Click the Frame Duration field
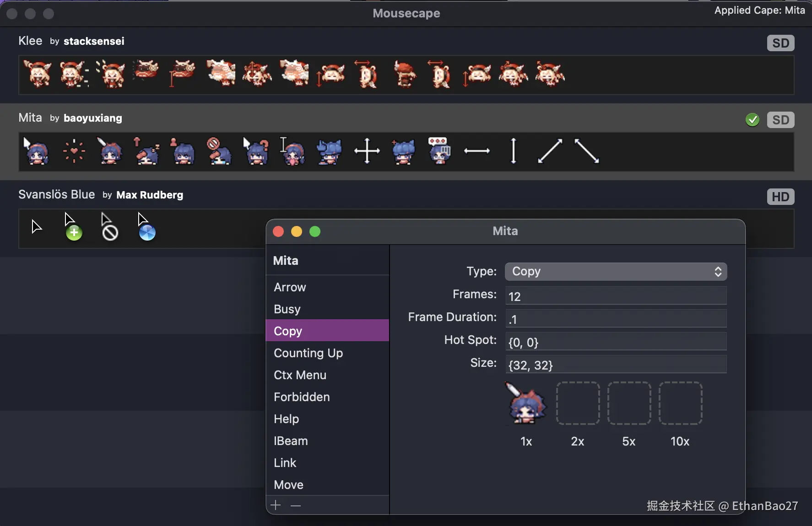This screenshot has width=812, height=526. click(616, 319)
